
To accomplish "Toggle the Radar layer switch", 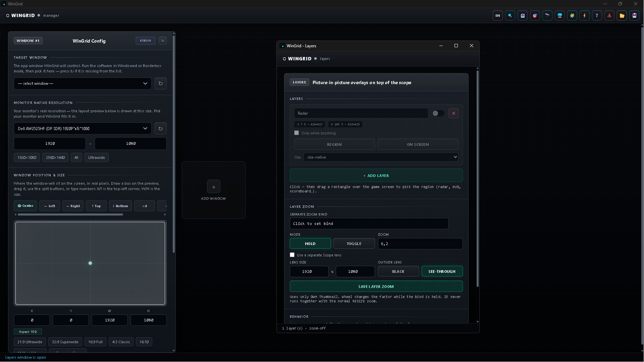I will 438,113.
